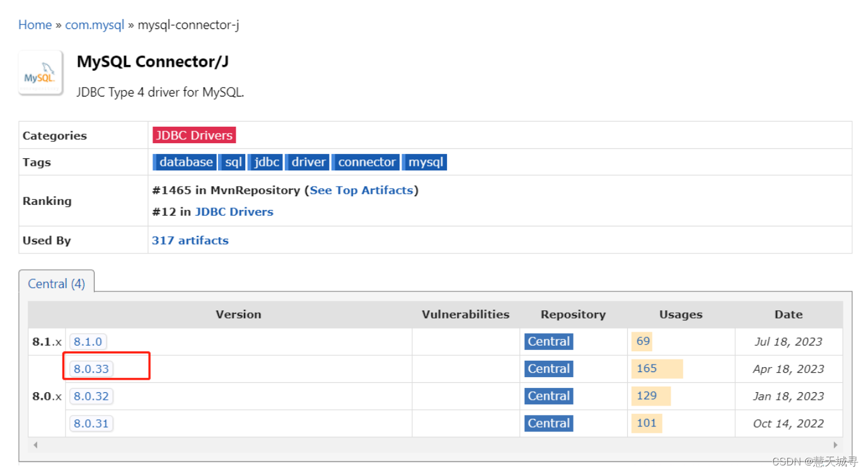Image resolution: width=868 pixels, height=473 pixels.
Task: Select the driver tag
Action: [x=307, y=162]
